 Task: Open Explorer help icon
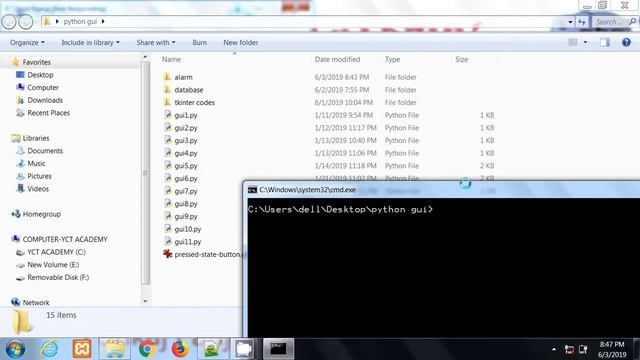(626, 42)
